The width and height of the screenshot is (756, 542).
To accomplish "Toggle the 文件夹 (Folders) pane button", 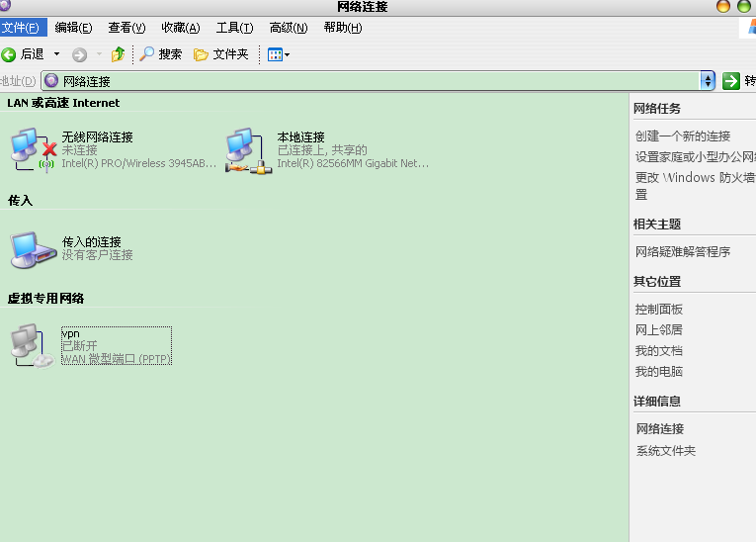I will point(221,54).
